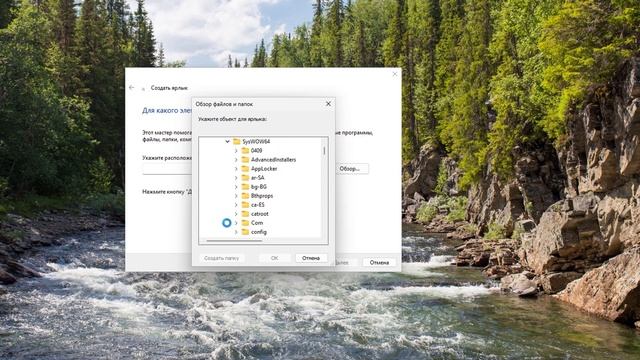640x360 pixels.
Task: Click the config folder icon
Action: pos(245,231)
